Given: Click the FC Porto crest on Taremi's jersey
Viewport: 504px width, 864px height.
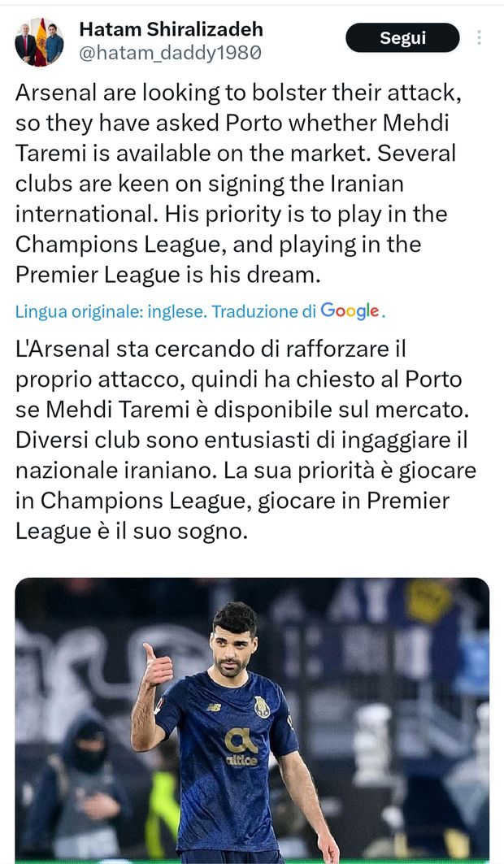Looking at the screenshot, I should tap(263, 706).
